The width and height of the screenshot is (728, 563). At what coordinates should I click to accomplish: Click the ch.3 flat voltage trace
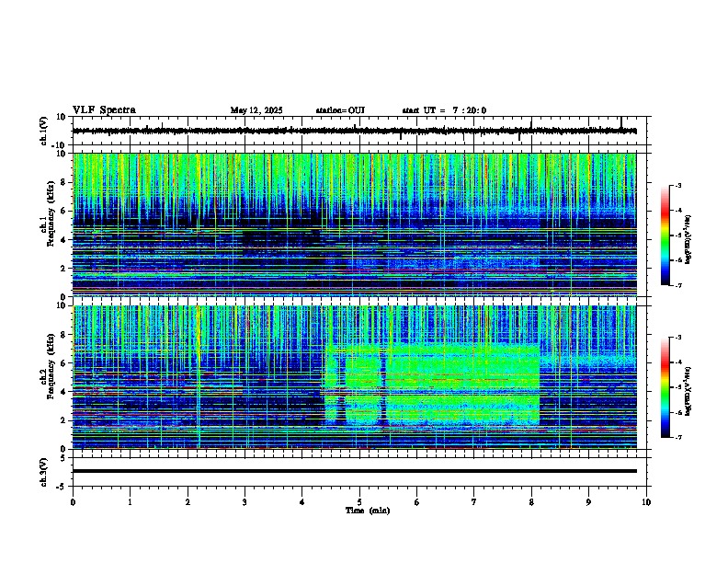click(354, 471)
